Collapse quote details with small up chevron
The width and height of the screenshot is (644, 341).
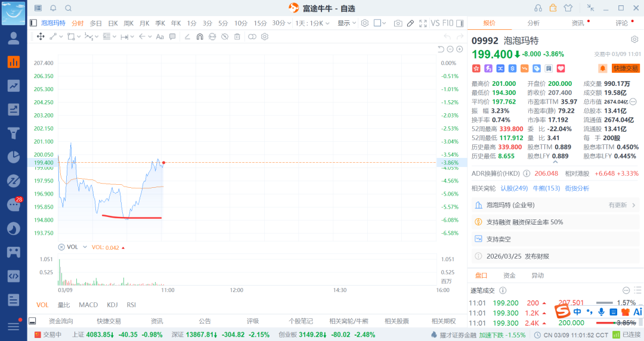[x=555, y=162]
